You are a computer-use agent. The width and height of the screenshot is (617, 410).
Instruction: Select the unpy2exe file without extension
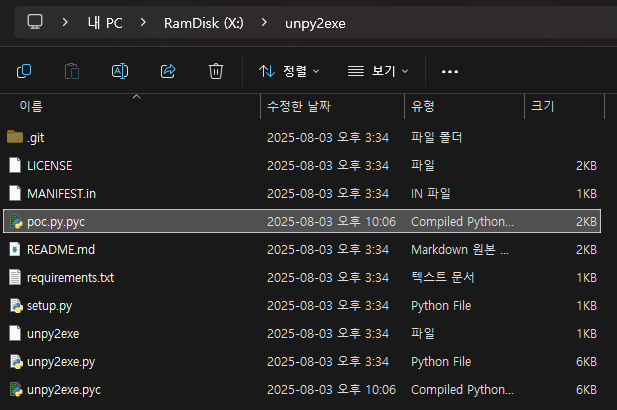pyautogui.click(x=53, y=334)
